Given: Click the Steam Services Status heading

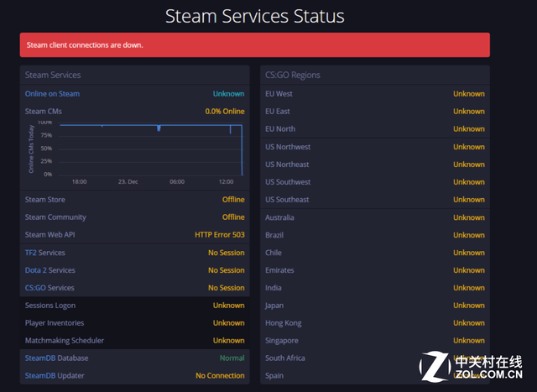Looking at the screenshot, I should pos(255,16).
